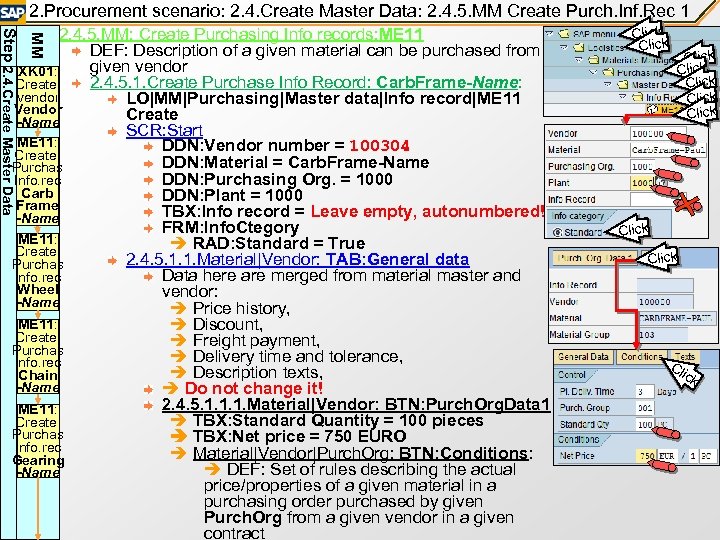Collapse the Info Record tree node
Viewport: 720px width, 540px height.
[x=623, y=97]
